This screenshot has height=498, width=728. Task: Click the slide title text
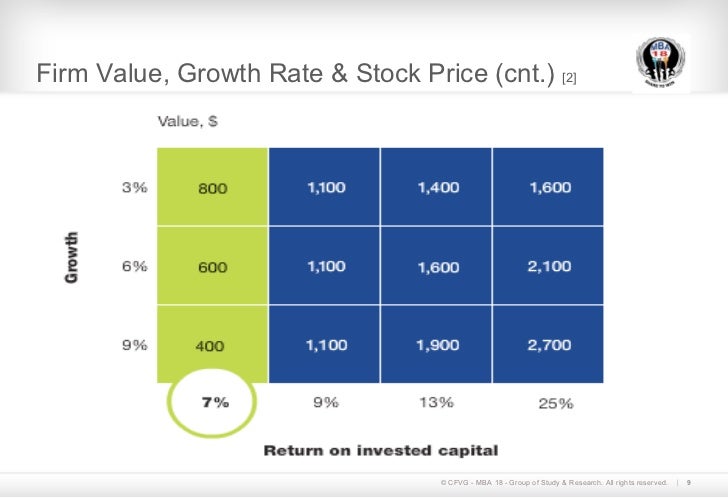coord(295,73)
